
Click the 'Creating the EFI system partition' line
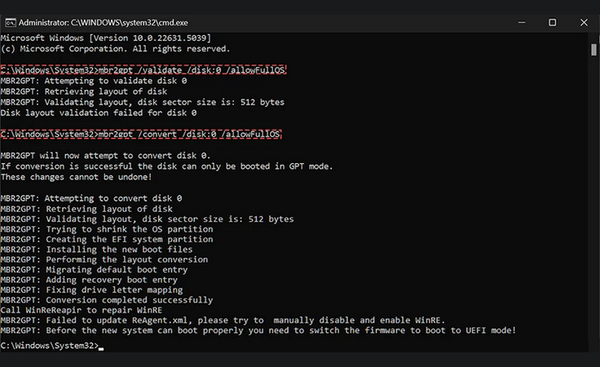[x=107, y=239]
